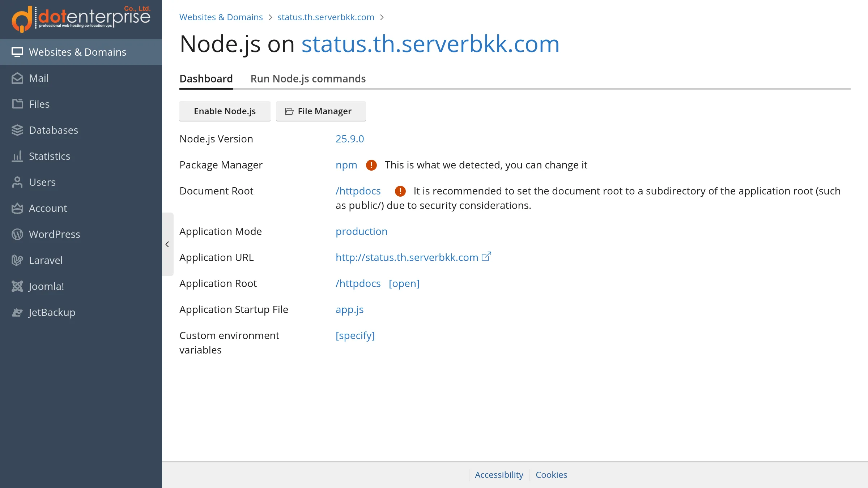The height and width of the screenshot is (488, 868).
Task: Click the domain name in page heading
Action: (x=430, y=44)
